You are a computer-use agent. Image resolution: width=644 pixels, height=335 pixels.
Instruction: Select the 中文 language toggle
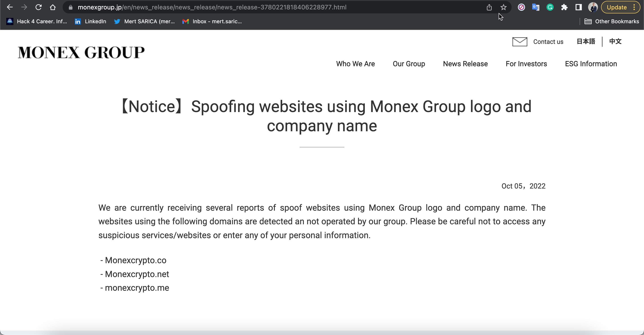(615, 41)
